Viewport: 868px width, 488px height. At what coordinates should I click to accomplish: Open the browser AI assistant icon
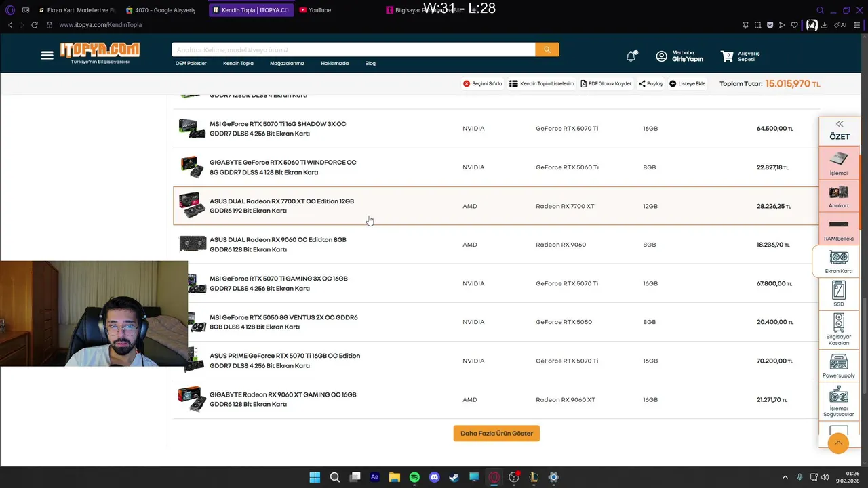(x=841, y=25)
